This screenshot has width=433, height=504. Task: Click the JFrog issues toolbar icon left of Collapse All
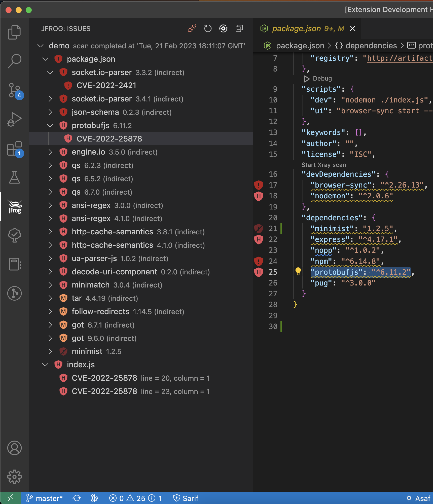coord(223,28)
